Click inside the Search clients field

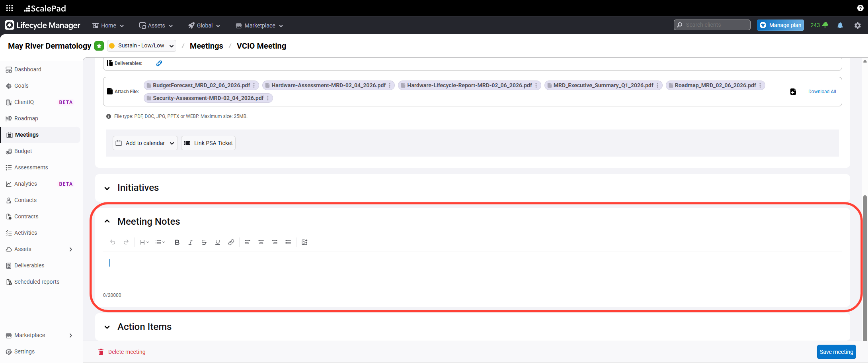coord(715,25)
